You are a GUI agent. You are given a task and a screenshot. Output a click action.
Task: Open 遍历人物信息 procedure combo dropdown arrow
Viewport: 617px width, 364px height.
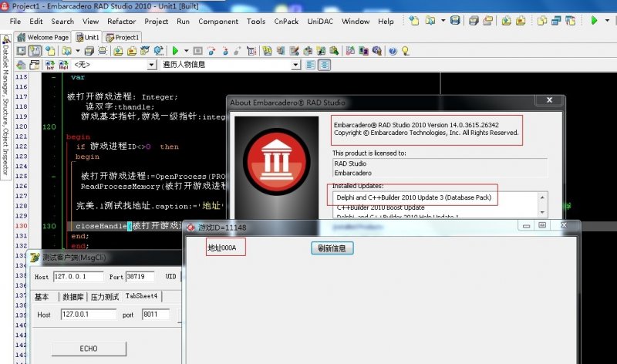click(x=296, y=65)
